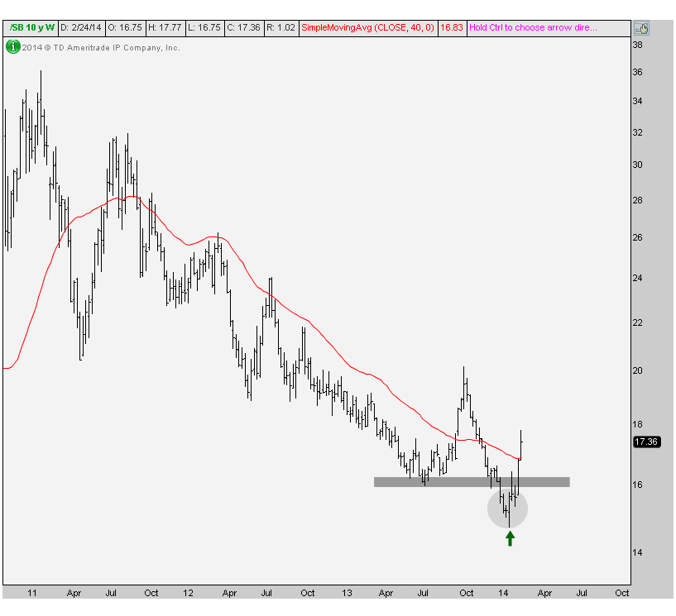This screenshot has height=616, width=676.
Task: Click the 18 price axis label
Action: 637,424
